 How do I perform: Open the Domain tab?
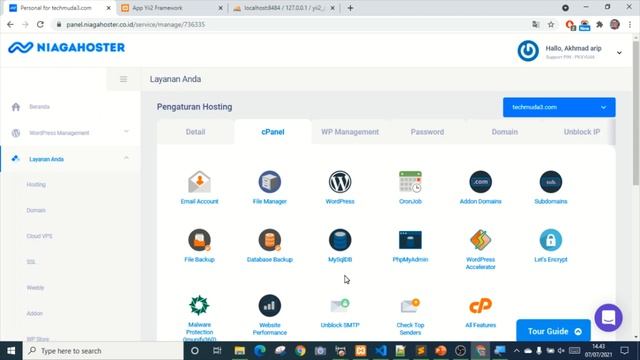[x=504, y=132]
